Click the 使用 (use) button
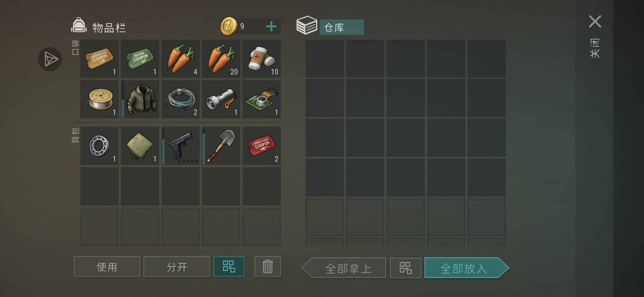This screenshot has width=644, height=297. tap(107, 267)
